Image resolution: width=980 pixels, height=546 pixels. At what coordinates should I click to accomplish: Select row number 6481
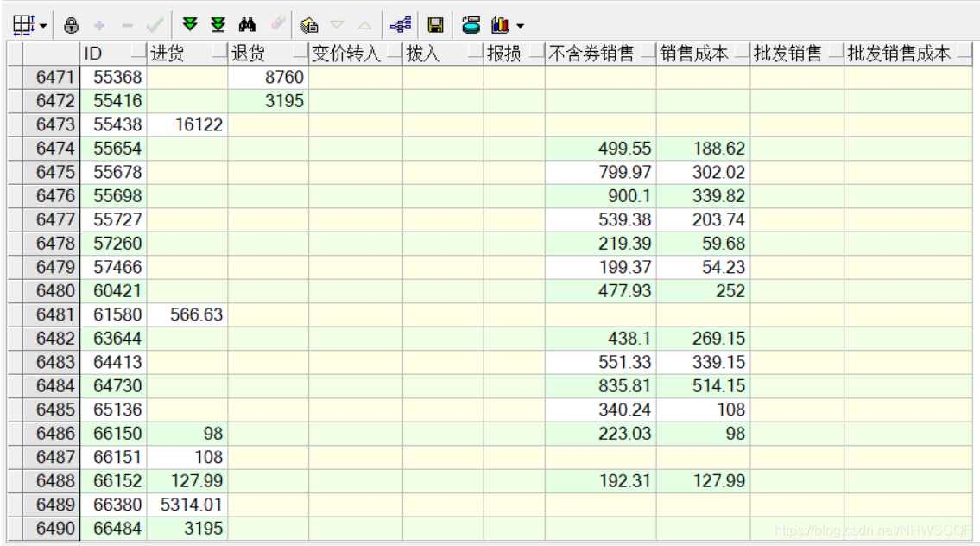pyautogui.click(x=51, y=314)
